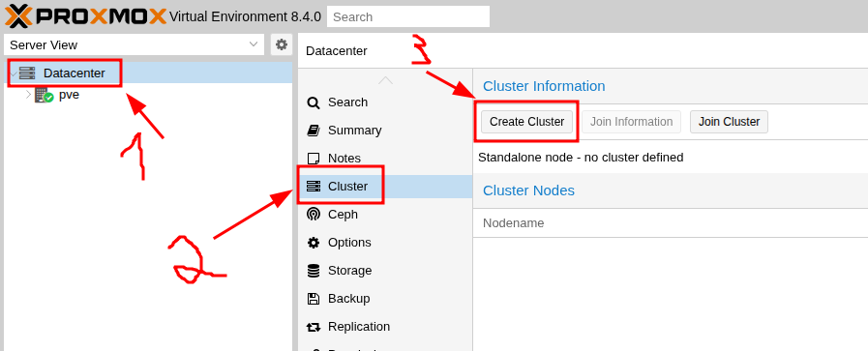Viewport: 868px width, 351px height.
Task: Open the Server View gear settings
Action: point(282,44)
